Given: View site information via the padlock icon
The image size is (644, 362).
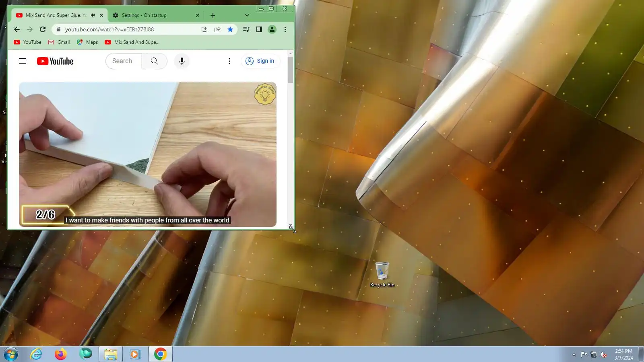Looking at the screenshot, I should pyautogui.click(x=59, y=29).
